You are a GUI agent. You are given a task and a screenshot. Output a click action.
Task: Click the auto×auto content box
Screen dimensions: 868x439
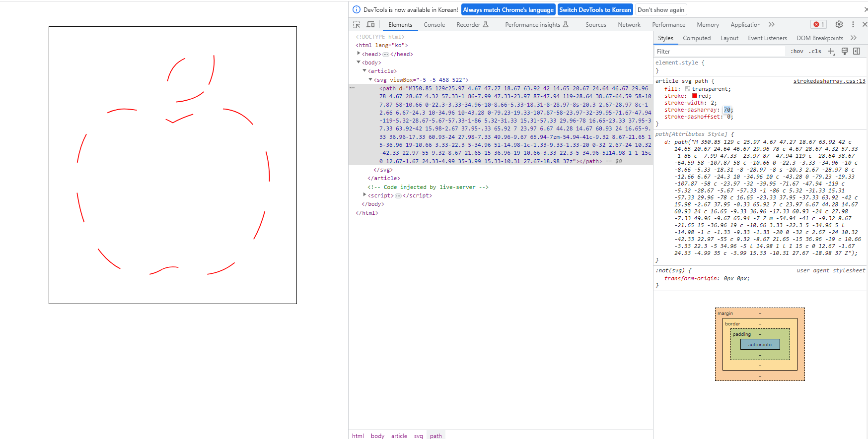(x=760, y=344)
